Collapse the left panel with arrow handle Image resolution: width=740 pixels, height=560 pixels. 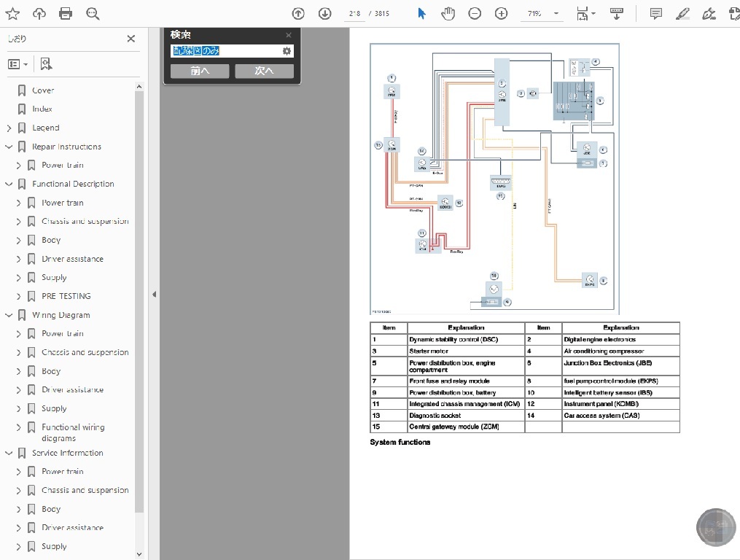coord(155,295)
